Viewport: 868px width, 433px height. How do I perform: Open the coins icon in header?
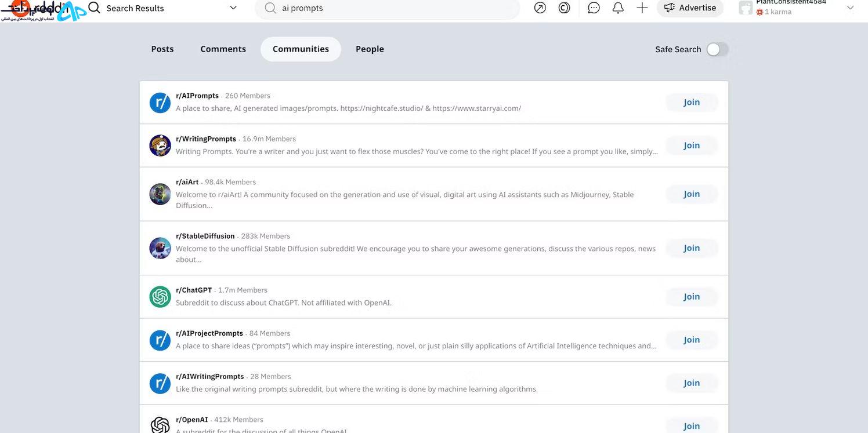point(564,8)
